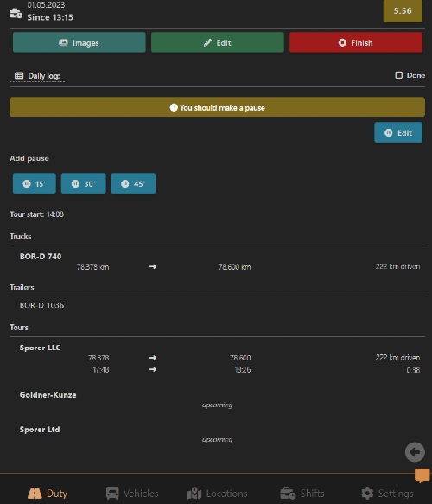This screenshot has width=432, height=504.
Task: Switch to the Vehicles tab
Action: point(132,493)
